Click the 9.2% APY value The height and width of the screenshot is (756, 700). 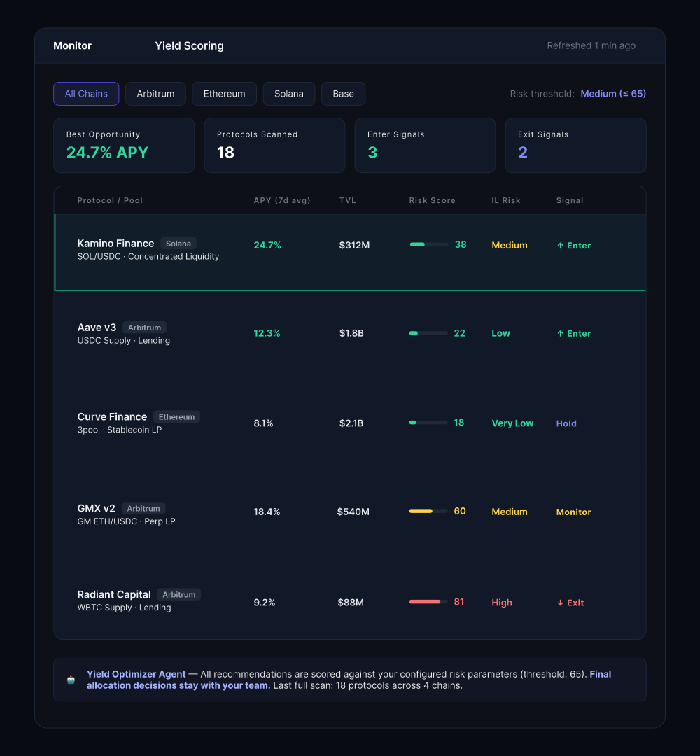pyautogui.click(x=264, y=603)
